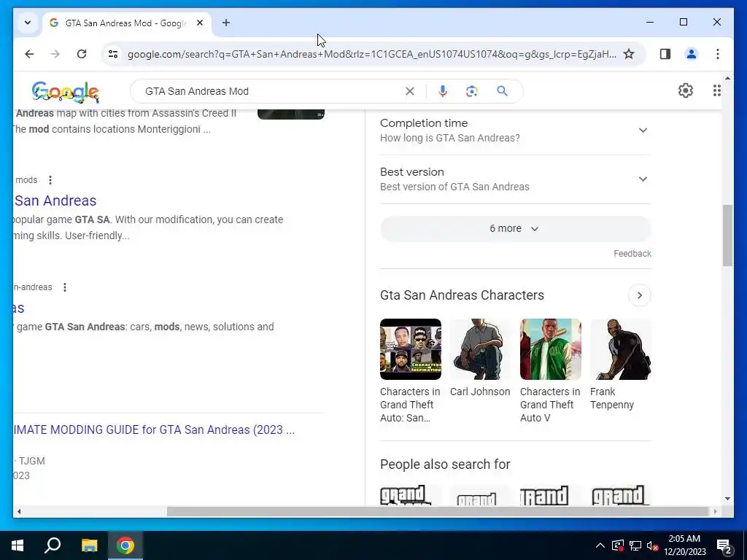Open Chrome profile avatar
This screenshot has width=747, height=560.
692,54
